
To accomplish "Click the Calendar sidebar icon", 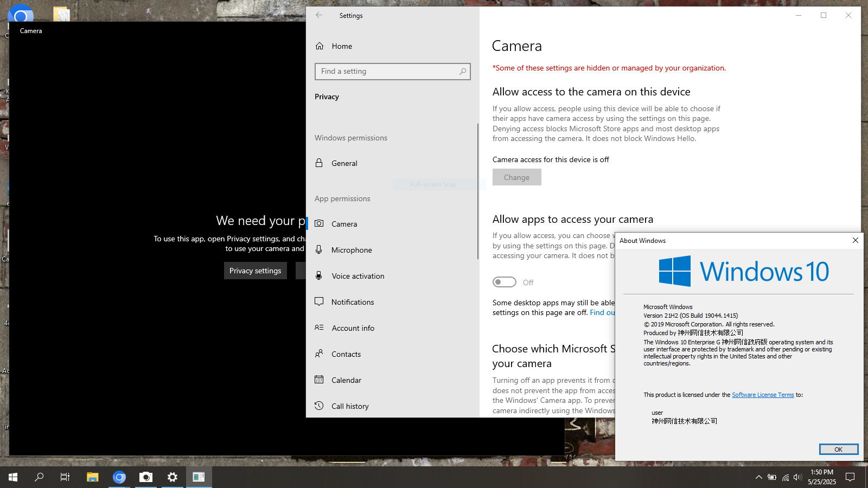I will pos(319,380).
